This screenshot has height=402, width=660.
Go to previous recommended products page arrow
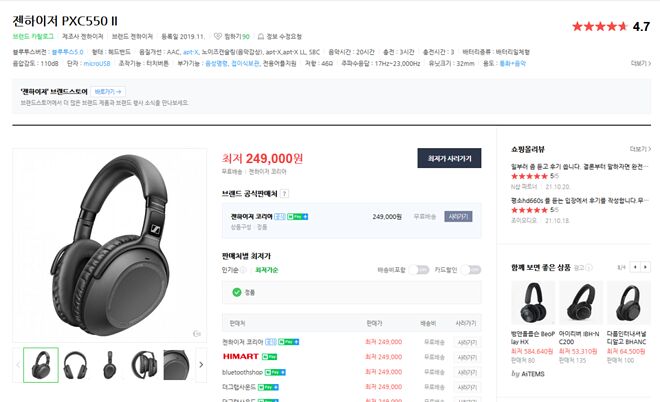pyautogui.click(x=635, y=267)
